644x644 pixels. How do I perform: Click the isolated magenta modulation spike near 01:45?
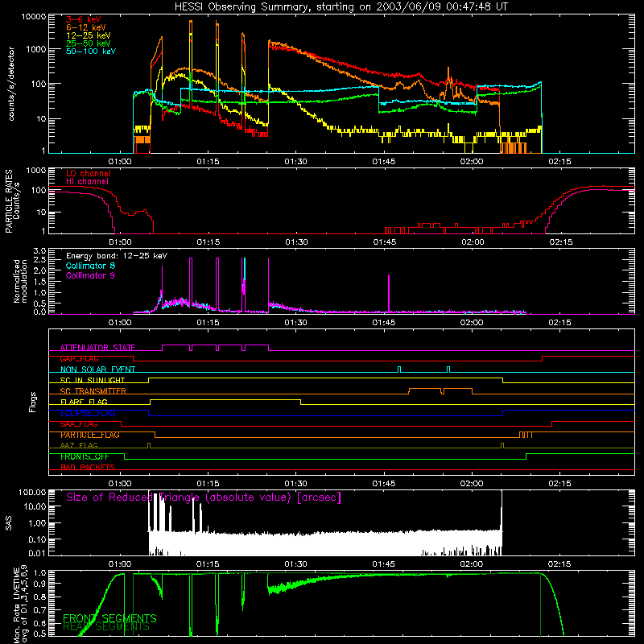click(389, 293)
